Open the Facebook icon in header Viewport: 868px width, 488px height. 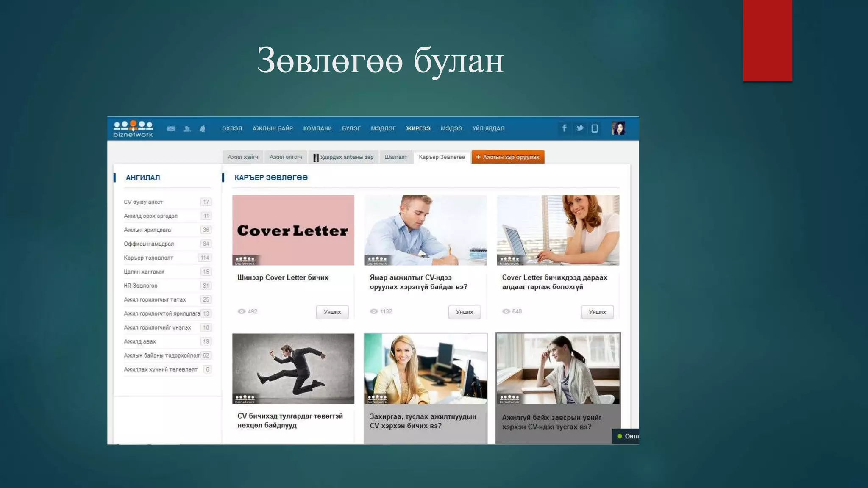click(x=565, y=128)
